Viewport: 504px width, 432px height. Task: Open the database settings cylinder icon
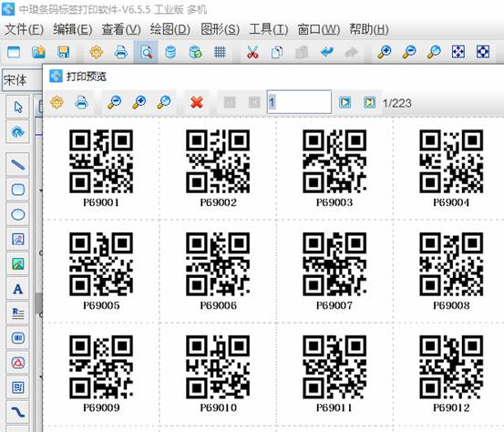click(170, 52)
